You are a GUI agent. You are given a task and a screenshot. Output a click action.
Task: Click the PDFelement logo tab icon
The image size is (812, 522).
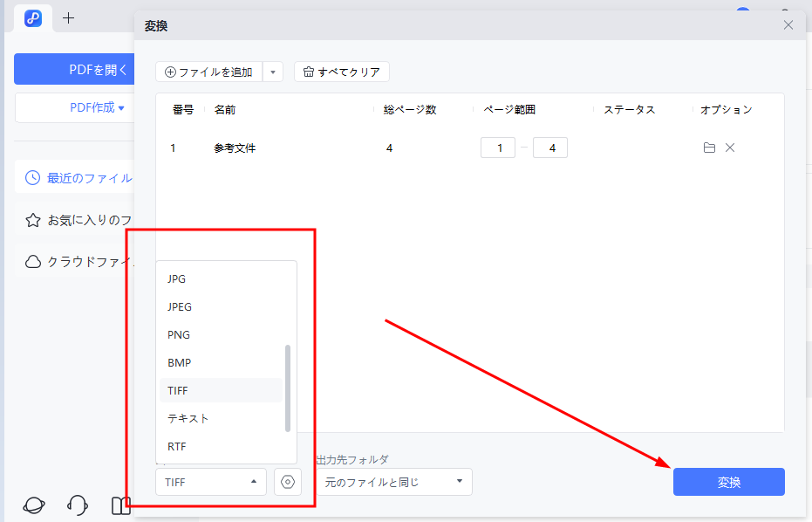pos(32,17)
